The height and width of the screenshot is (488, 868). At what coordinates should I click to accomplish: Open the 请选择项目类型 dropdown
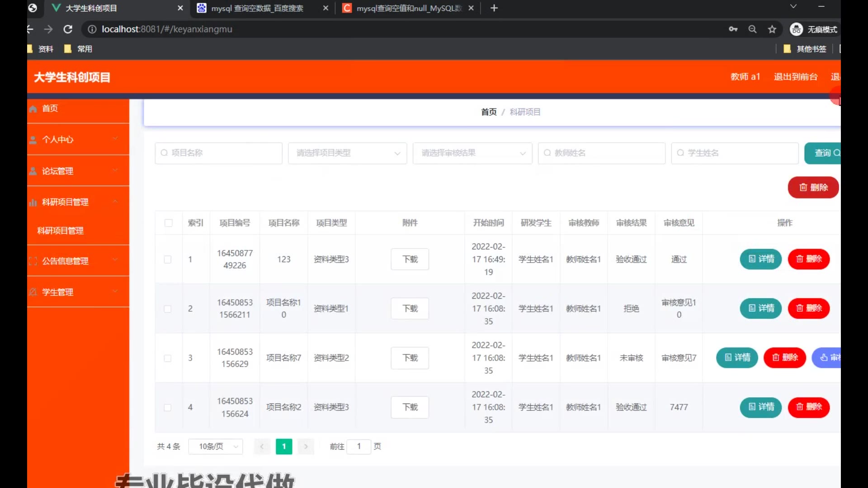coord(347,153)
